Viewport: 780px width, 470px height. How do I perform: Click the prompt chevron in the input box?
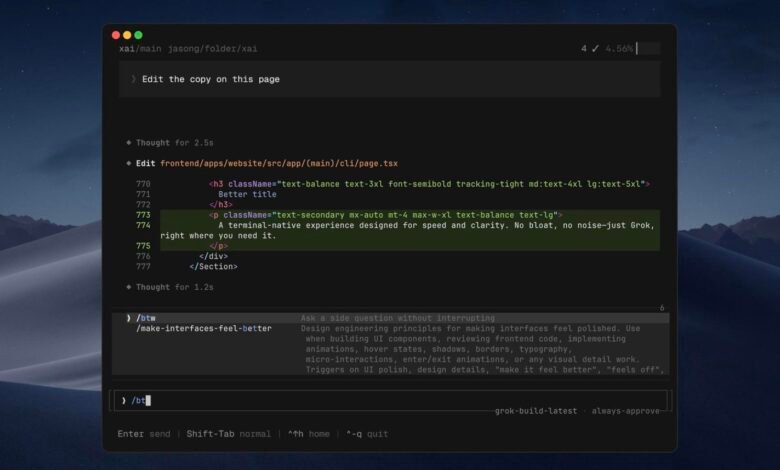click(123, 400)
